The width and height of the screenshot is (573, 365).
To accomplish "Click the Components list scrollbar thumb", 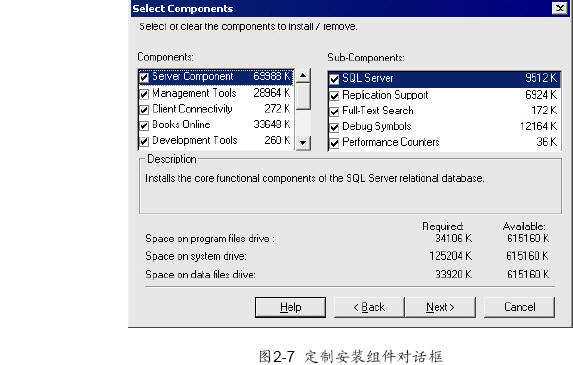I will [x=303, y=96].
